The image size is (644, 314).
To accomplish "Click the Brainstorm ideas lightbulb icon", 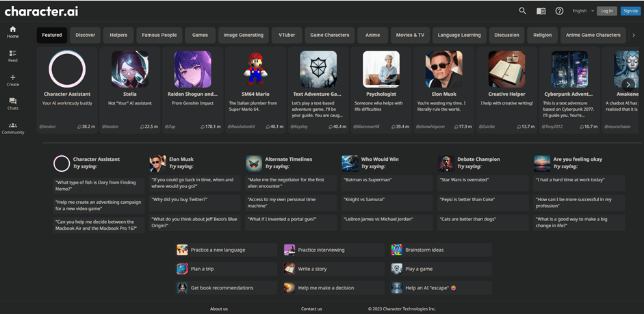I will [x=397, y=250].
